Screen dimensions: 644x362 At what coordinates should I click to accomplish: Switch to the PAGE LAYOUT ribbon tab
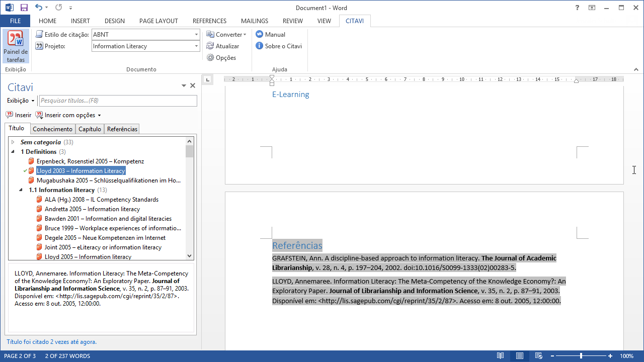[158, 21]
